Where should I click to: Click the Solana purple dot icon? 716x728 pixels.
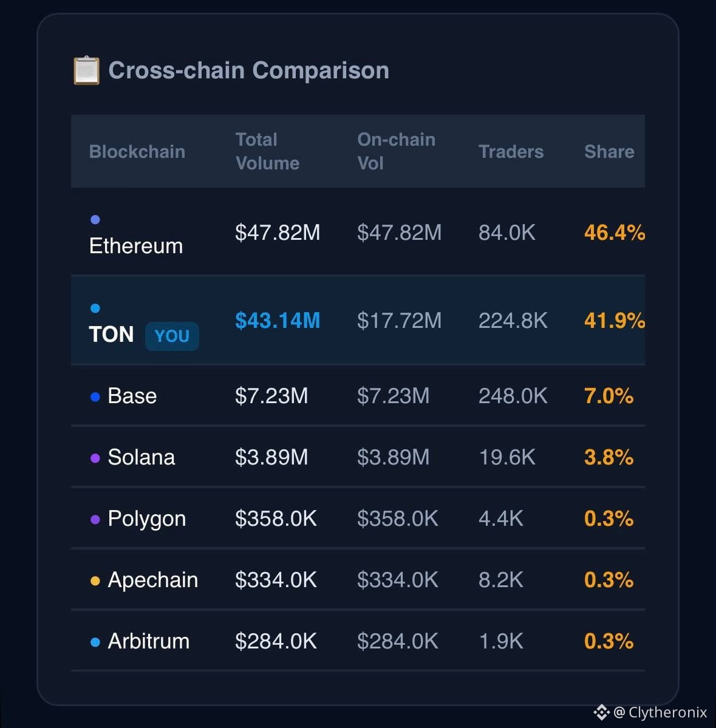(x=95, y=458)
